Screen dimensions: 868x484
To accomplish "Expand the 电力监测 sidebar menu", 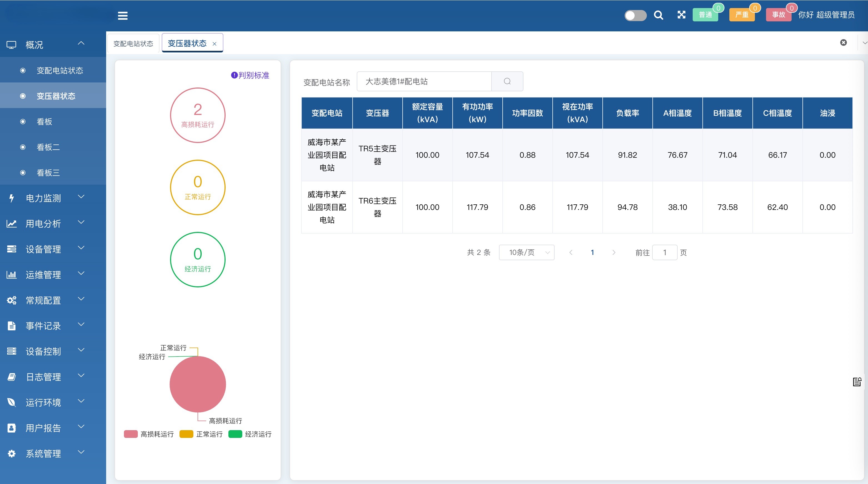I will tap(44, 198).
